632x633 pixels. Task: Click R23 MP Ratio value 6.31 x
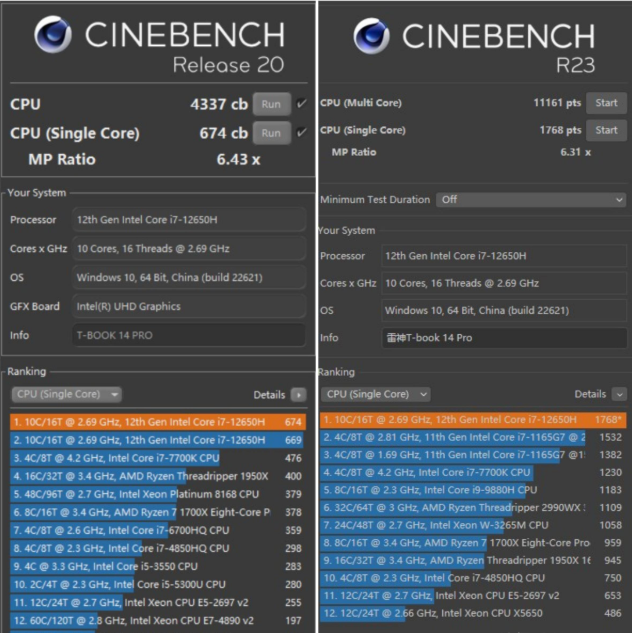(575, 152)
